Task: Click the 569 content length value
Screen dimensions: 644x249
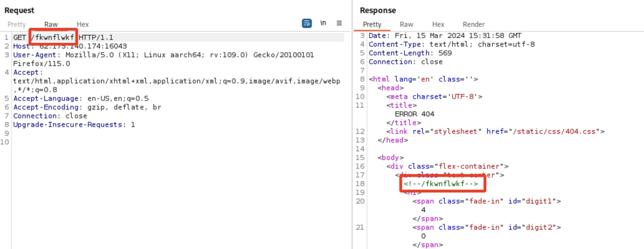Action: coord(445,53)
